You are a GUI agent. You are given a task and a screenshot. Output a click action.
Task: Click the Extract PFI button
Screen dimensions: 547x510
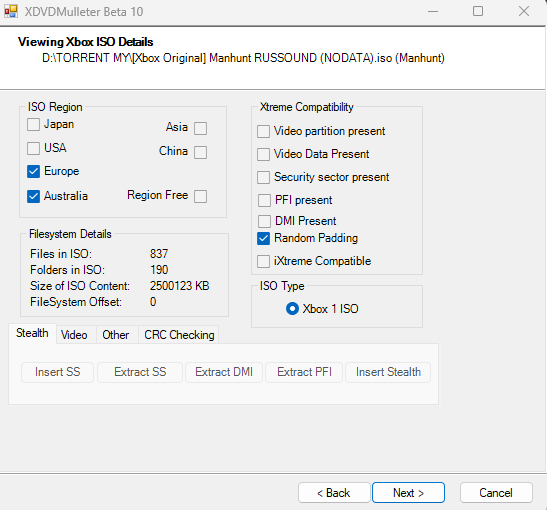pos(304,372)
